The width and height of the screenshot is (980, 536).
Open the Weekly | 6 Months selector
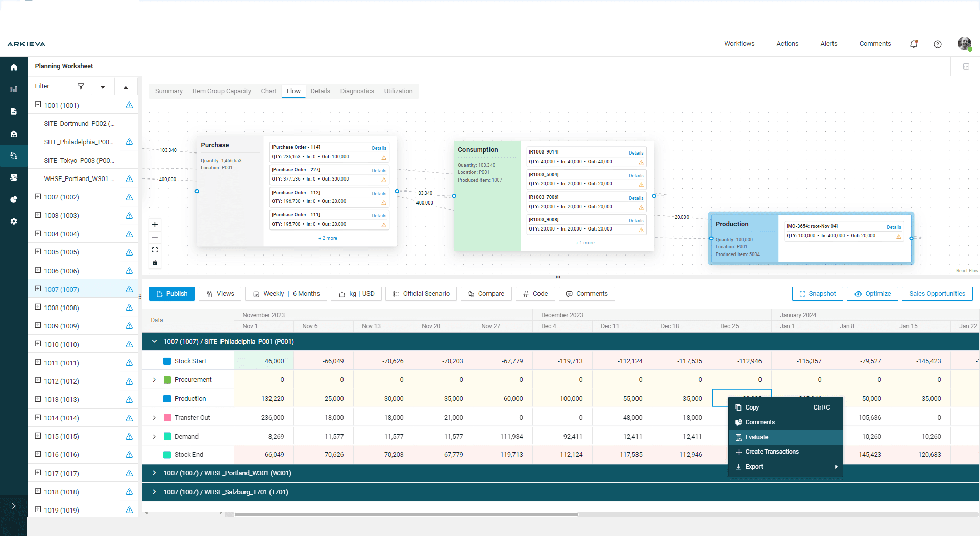[286, 294]
